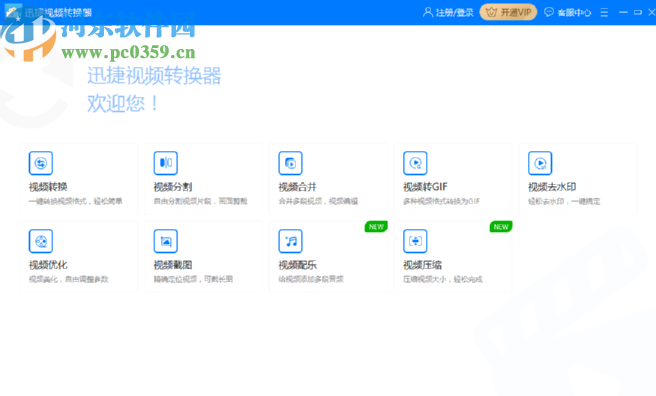This screenshot has height=396, width=656.
Task: Open the 视频去水印 watermark removal icon
Action: pyautogui.click(x=540, y=163)
